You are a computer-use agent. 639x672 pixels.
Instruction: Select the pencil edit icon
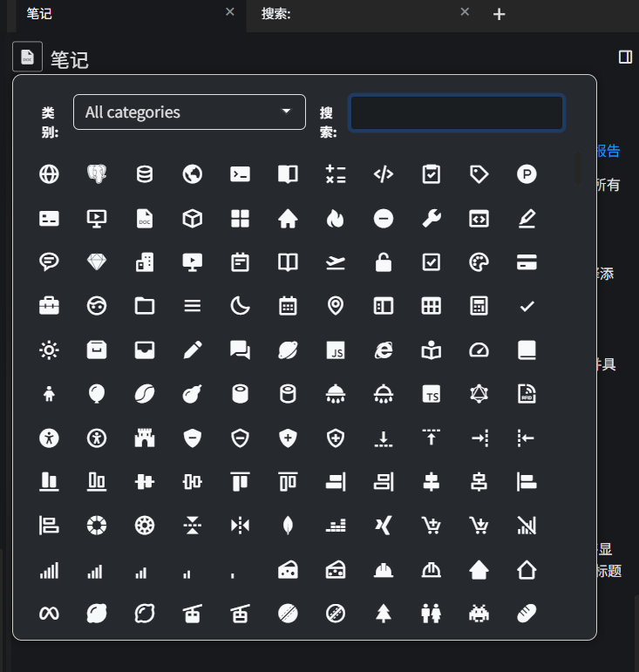[193, 350]
